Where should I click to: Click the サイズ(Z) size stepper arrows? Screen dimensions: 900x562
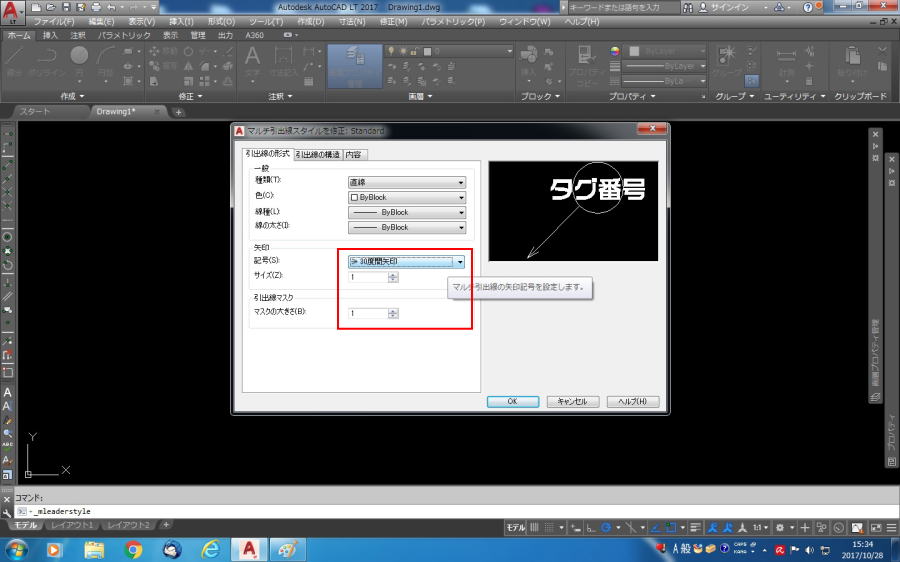393,277
